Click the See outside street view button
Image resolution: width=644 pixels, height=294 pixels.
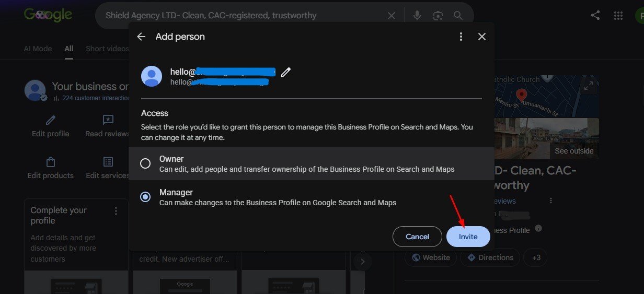point(574,151)
